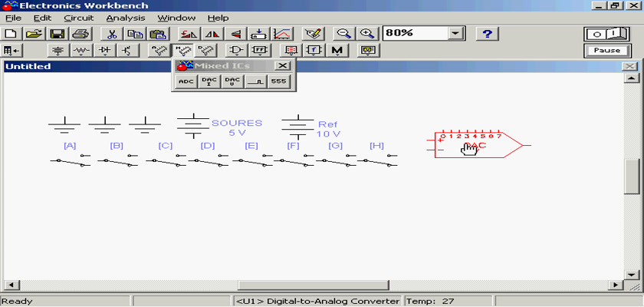644x307 pixels.
Task: Click the horizontal scrollbar thumb
Action: click(x=314, y=285)
